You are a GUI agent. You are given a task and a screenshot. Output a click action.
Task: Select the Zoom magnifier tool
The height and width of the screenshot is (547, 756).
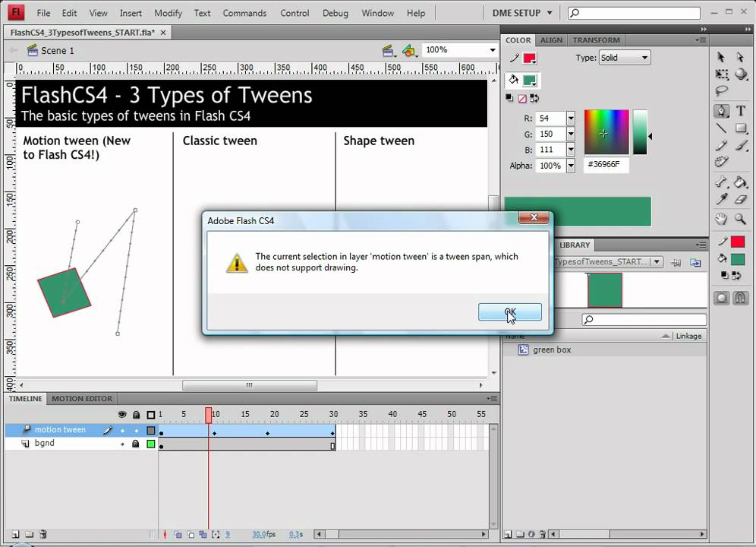point(741,220)
